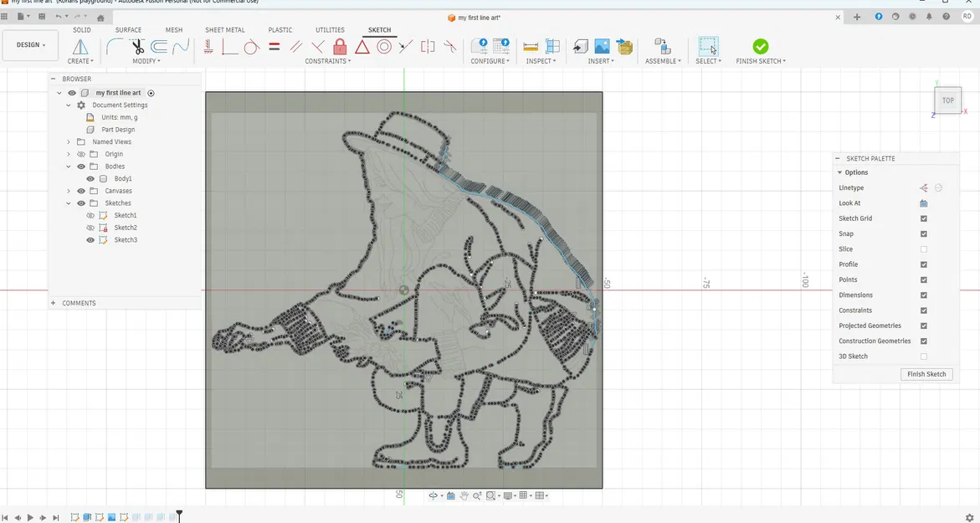Disable the Snap checkbox
Image resolution: width=980 pixels, height=523 pixels.
(924, 233)
